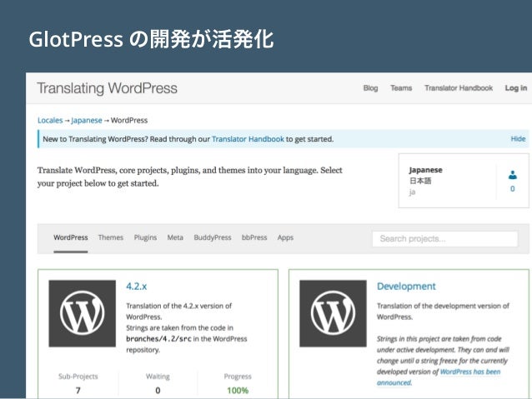This screenshot has height=399, width=532.
Task: Click the Waiting label in 4.2.x card
Action: (x=158, y=377)
